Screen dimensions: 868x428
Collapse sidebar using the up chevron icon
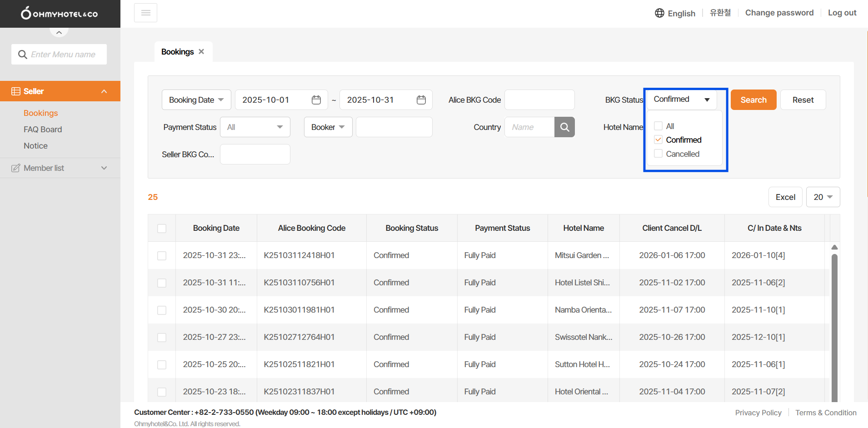[59, 32]
